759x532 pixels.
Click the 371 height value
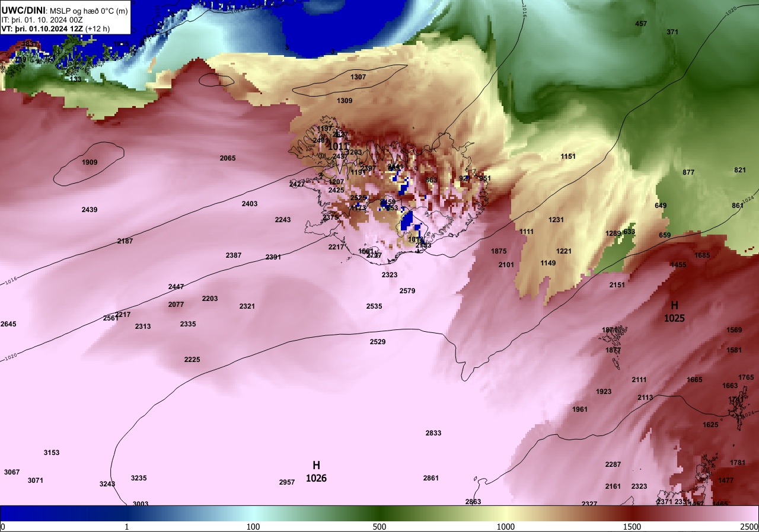pyautogui.click(x=672, y=32)
